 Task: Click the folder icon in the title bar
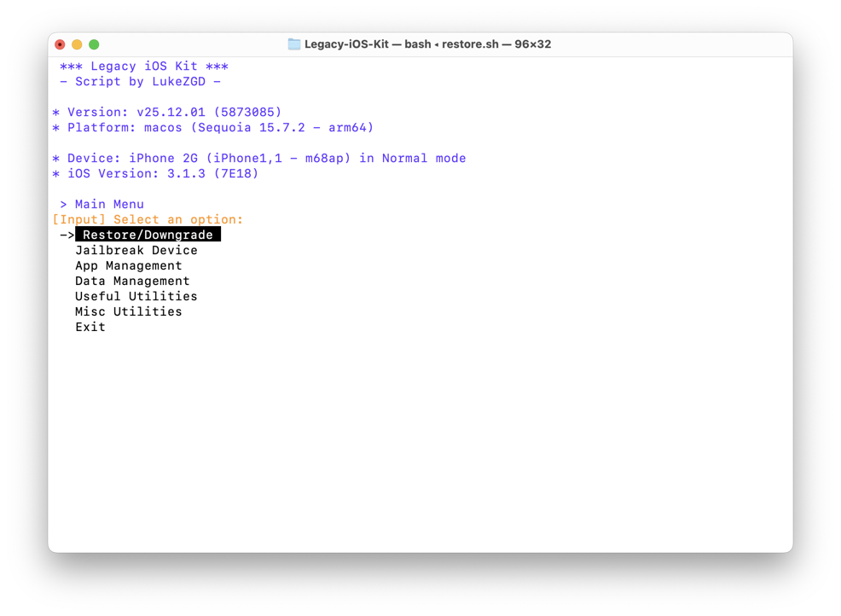coord(294,44)
